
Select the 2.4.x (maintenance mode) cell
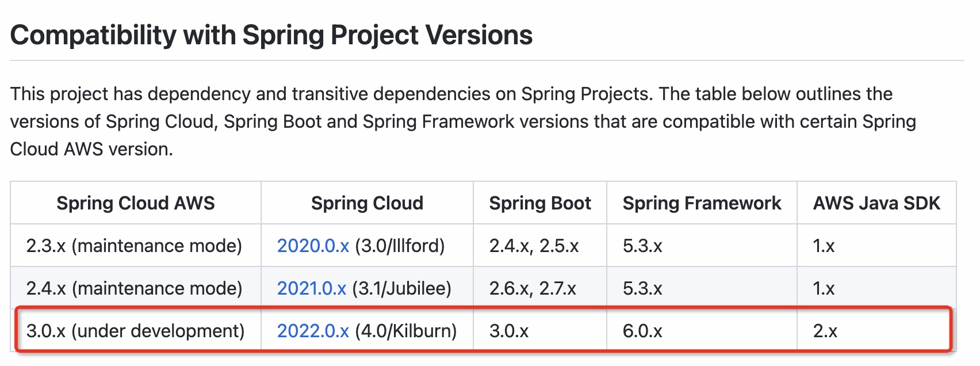pos(134,288)
